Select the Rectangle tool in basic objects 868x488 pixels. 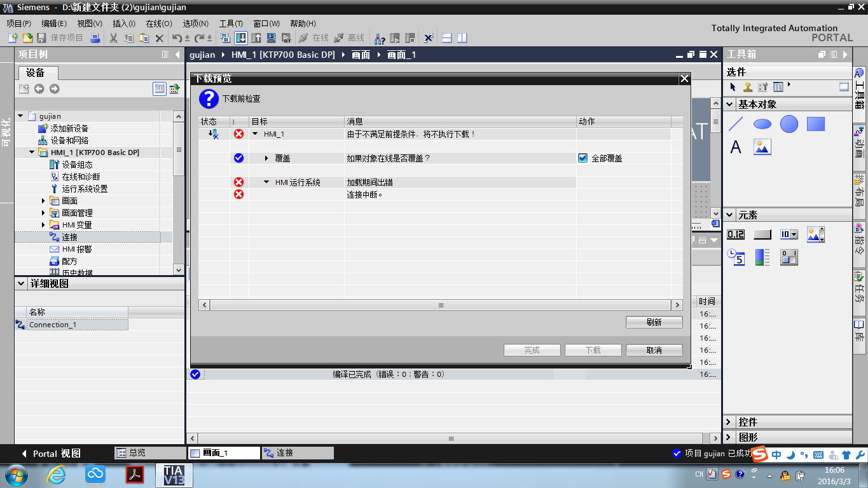(x=816, y=124)
